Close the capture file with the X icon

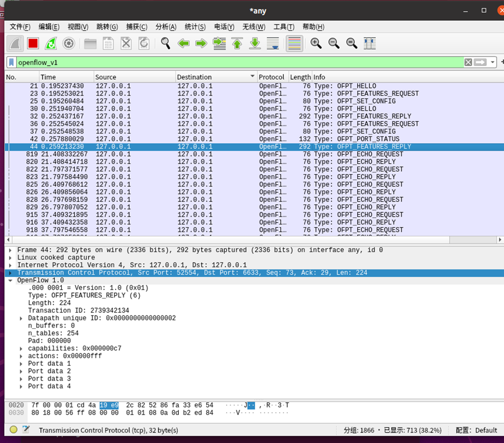(126, 43)
